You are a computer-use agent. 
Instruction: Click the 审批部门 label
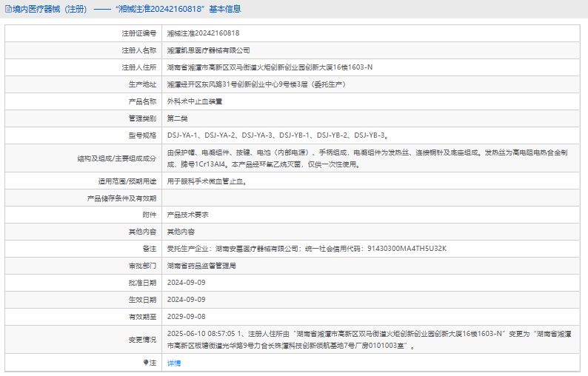click(142, 266)
